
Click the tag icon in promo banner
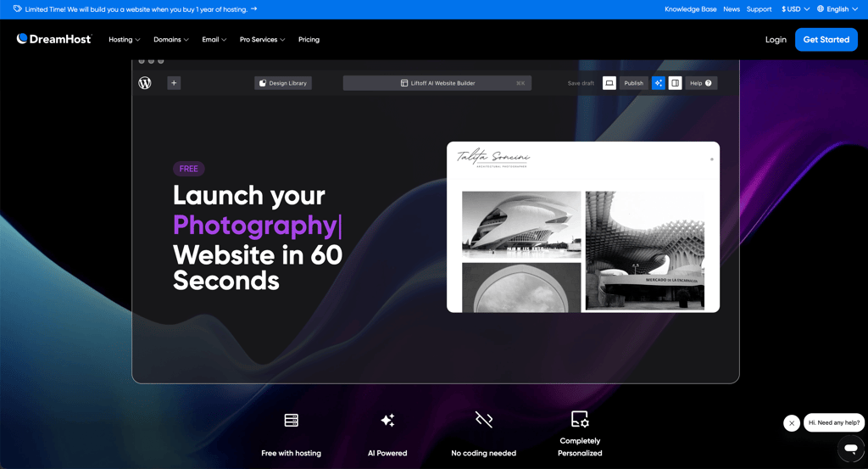pyautogui.click(x=18, y=8)
